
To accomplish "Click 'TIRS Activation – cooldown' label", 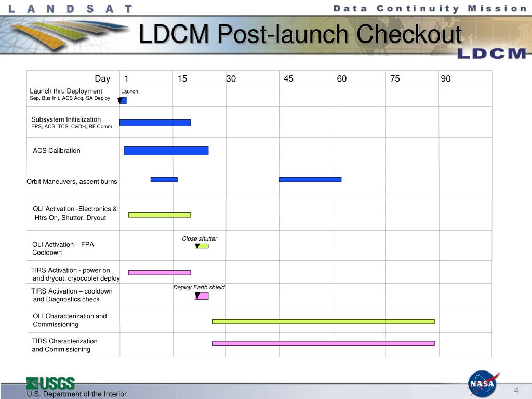I will click(x=72, y=291).
